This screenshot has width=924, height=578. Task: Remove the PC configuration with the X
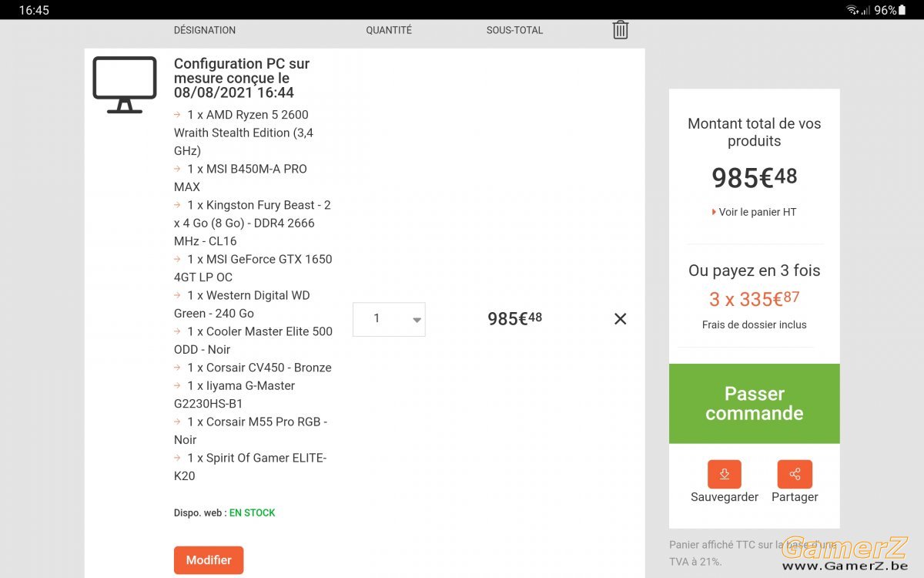[620, 319]
